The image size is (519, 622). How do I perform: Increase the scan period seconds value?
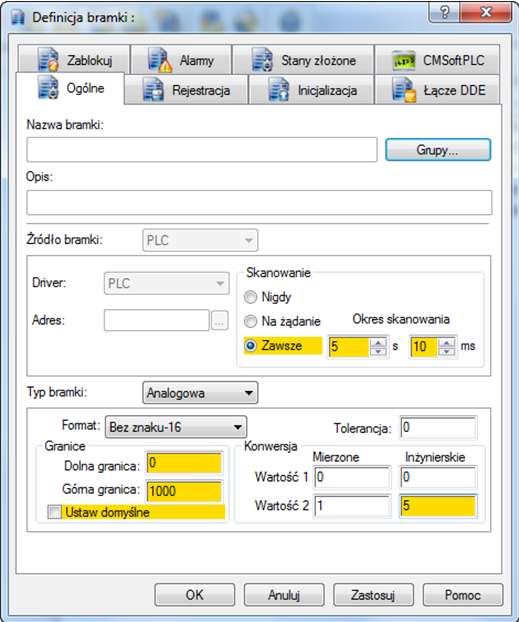[x=378, y=342]
